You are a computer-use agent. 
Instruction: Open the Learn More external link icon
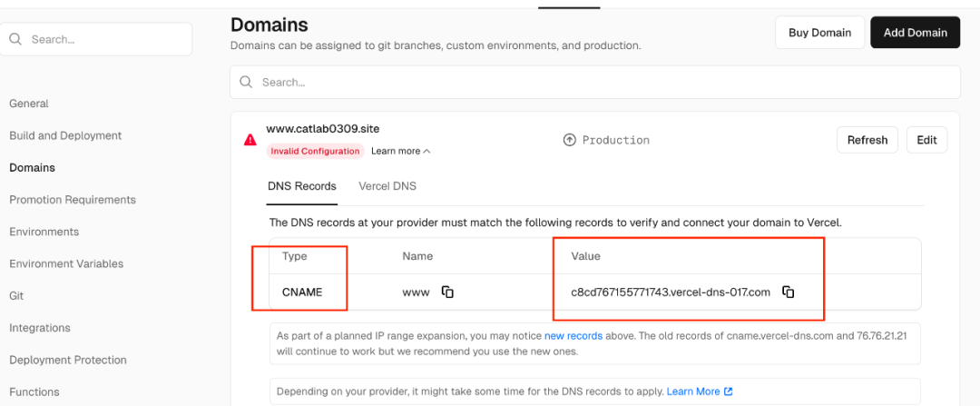(x=728, y=391)
